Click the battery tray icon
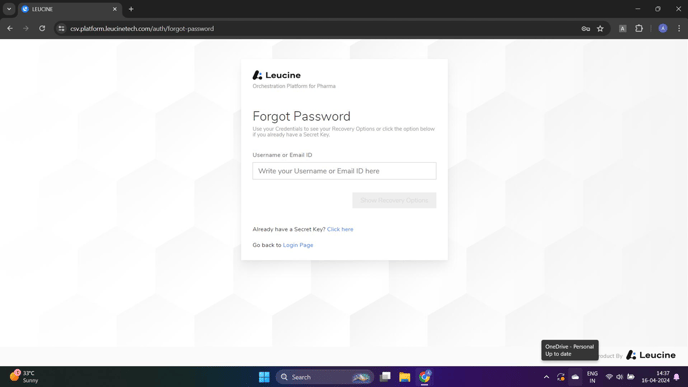The image size is (688, 387). coord(631,377)
